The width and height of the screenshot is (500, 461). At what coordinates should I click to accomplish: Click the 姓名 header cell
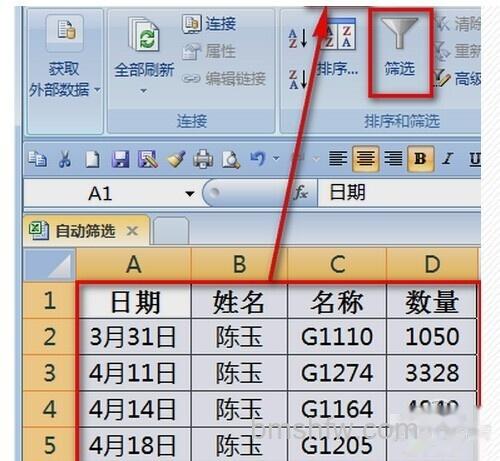pyautogui.click(x=239, y=301)
